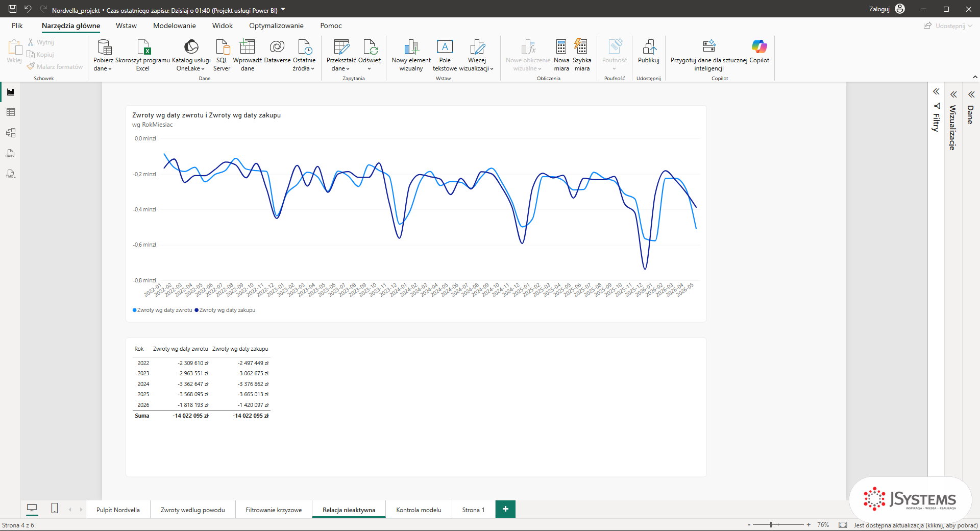
Task: Publish the report with Publikuj
Action: click(x=649, y=51)
